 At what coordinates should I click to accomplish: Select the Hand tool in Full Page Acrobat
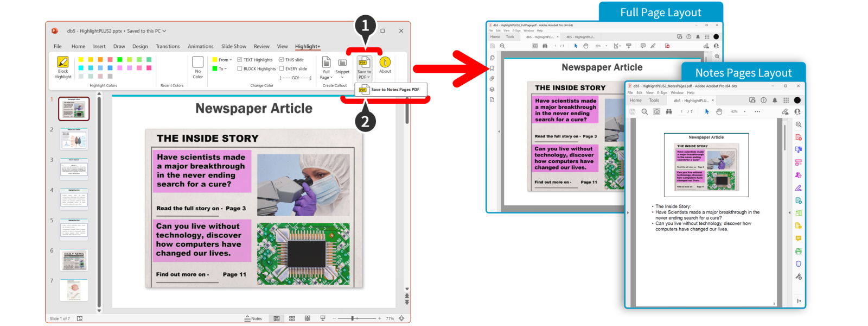pyautogui.click(x=585, y=46)
